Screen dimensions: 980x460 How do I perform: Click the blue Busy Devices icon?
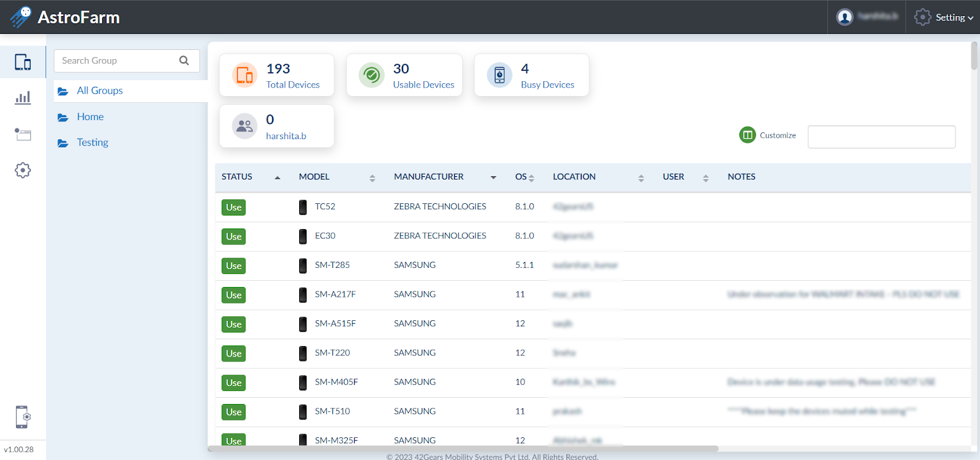pyautogui.click(x=499, y=75)
